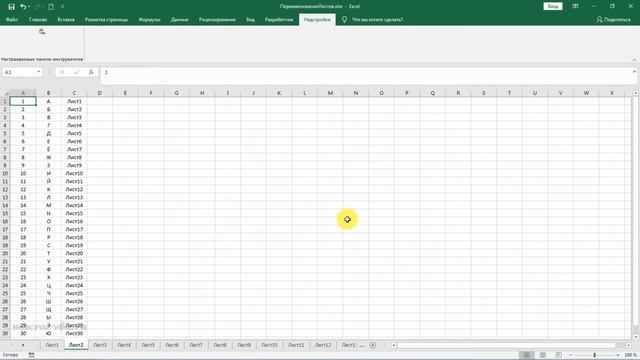640x360 pixels.
Task: Select the Надстройки ribbon tab
Action: (x=317, y=20)
